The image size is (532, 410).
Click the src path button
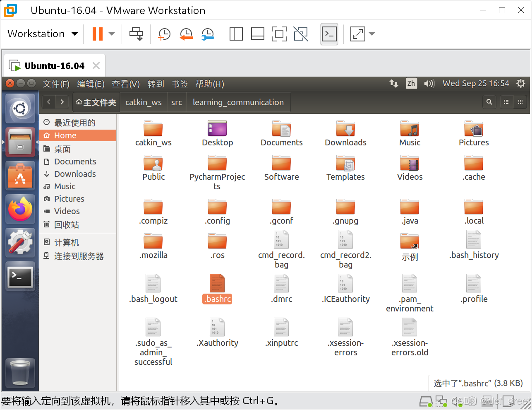tap(177, 102)
